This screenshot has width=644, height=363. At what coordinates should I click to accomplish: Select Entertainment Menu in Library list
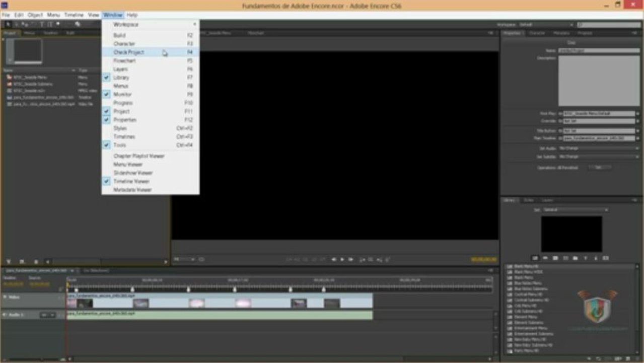(532, 328)
